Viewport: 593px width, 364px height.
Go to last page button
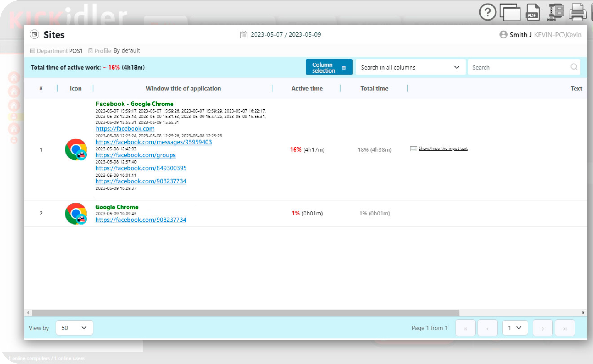pos(565,328)
